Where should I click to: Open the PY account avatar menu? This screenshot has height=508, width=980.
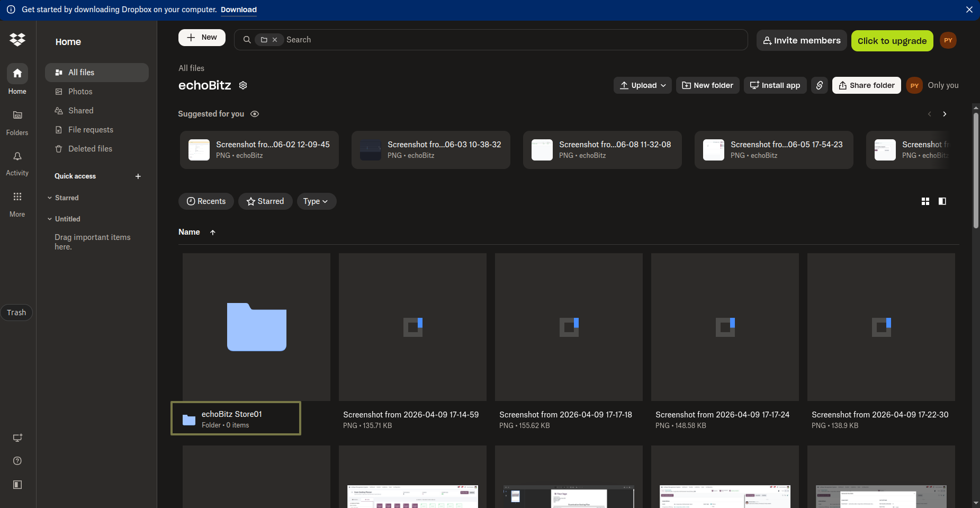948,40
